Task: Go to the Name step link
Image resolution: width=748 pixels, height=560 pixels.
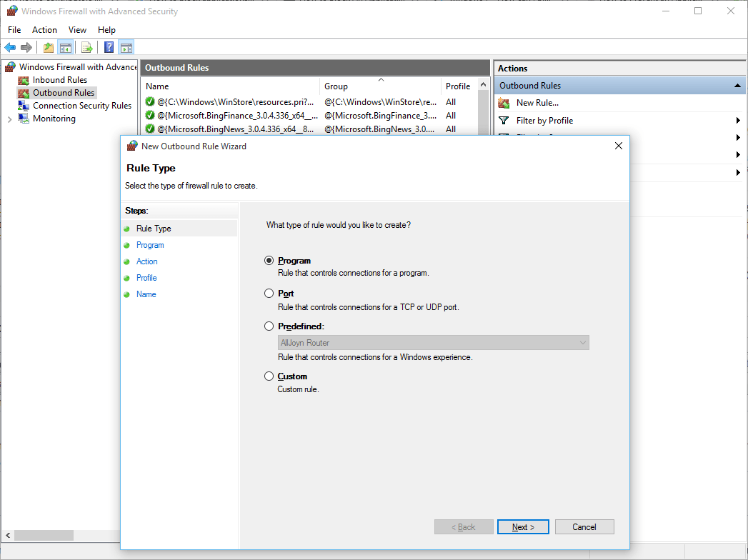Action: pyautogui.click(x=146, y=294)
